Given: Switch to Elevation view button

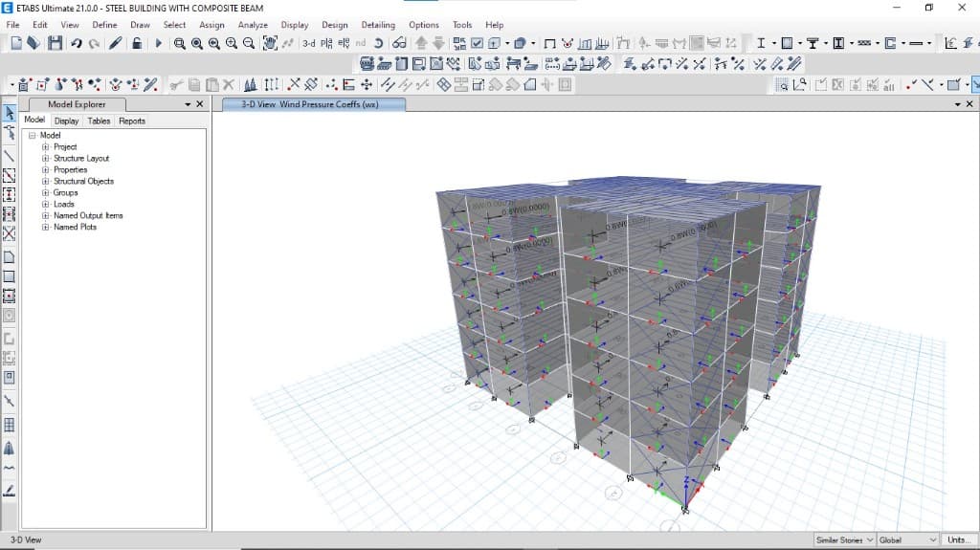Looking at the screenshot, I should pyautogui.click(x=344, y=43).
